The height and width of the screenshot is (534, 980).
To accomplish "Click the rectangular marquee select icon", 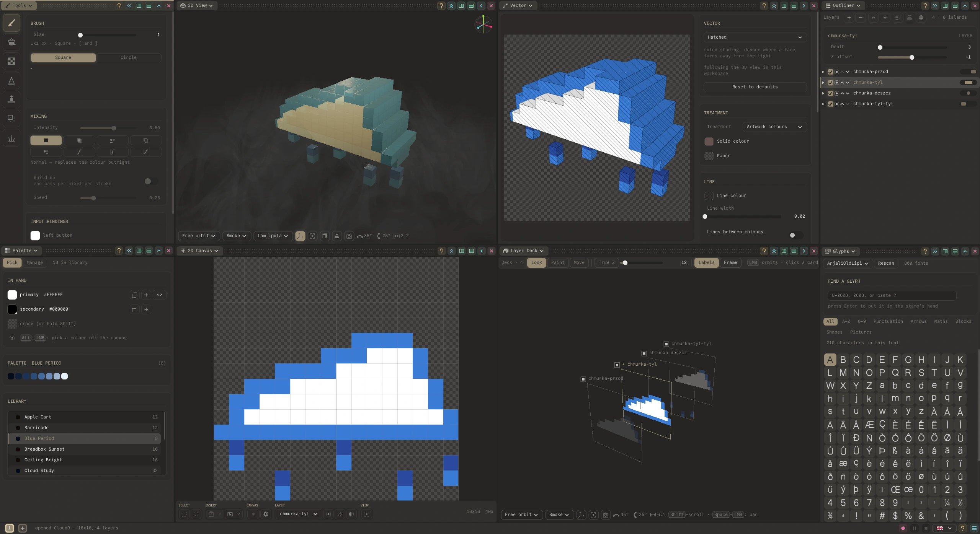I will point(185,514).
